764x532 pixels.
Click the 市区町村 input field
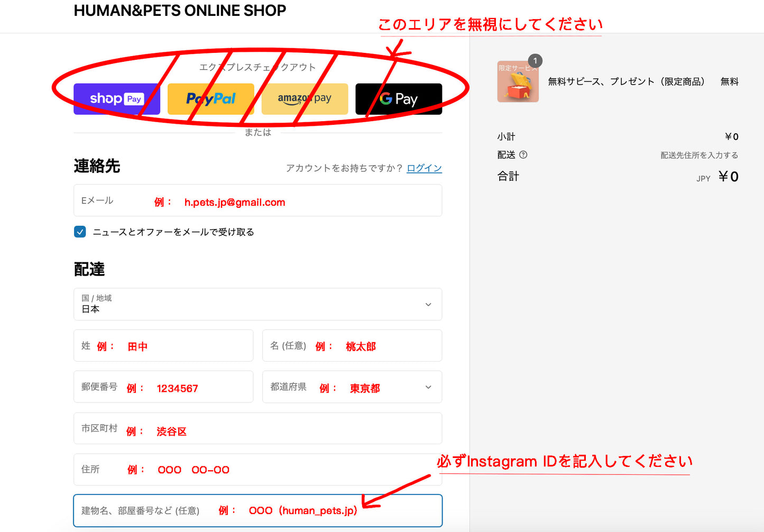point(257,428)
